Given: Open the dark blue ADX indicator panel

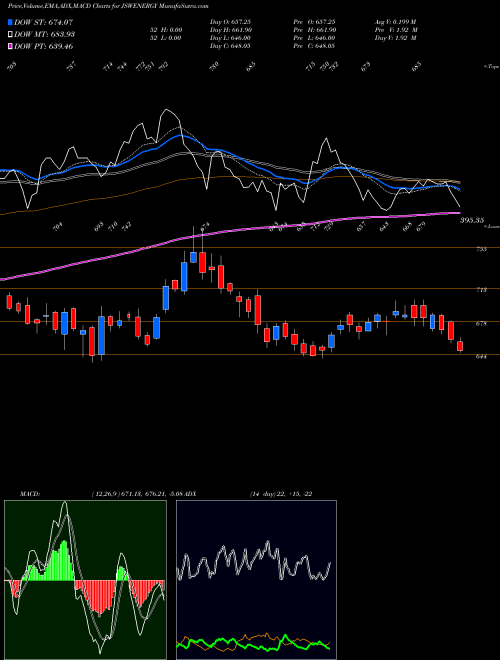Looking at the screenshot, I should click(x=256, y=580).
